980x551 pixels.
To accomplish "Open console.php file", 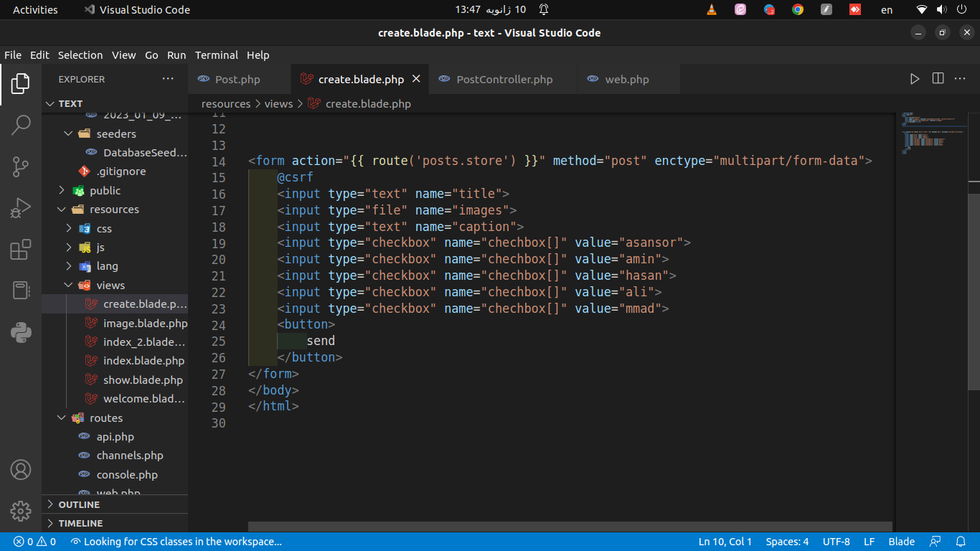I will 115,474.
